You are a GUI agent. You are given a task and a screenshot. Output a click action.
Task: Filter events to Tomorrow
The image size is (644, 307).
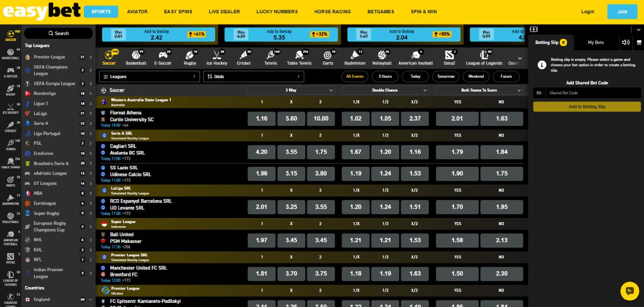(446, 76)
